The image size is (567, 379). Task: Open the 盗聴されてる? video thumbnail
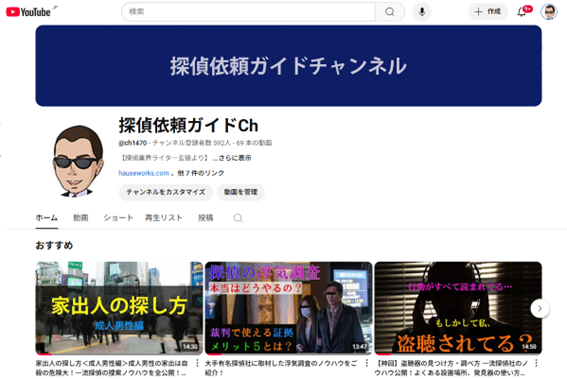(458, 308)
